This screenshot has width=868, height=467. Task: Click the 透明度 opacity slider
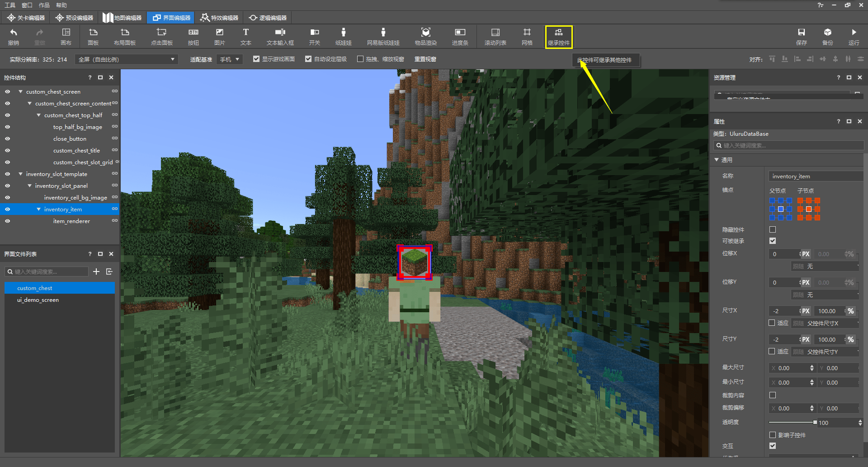pos(792,423)
